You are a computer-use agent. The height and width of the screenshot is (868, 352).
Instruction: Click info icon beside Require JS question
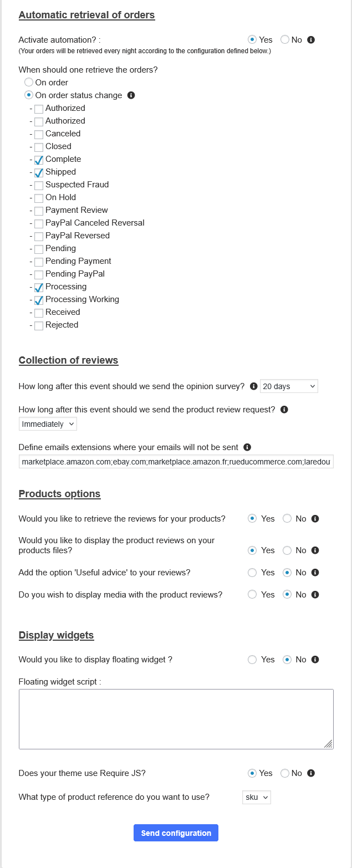311,773
